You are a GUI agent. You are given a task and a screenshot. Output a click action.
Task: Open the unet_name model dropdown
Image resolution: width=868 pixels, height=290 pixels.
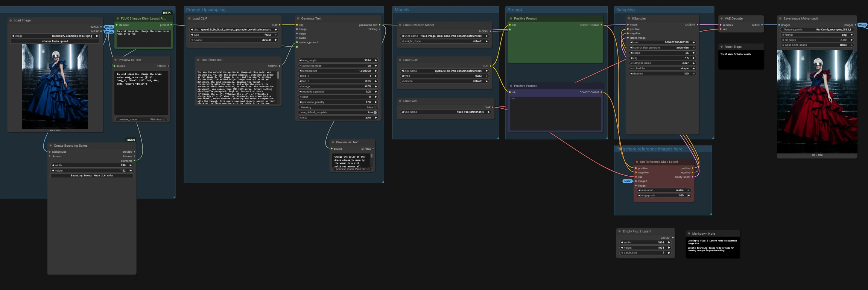[x=444, y=36]
